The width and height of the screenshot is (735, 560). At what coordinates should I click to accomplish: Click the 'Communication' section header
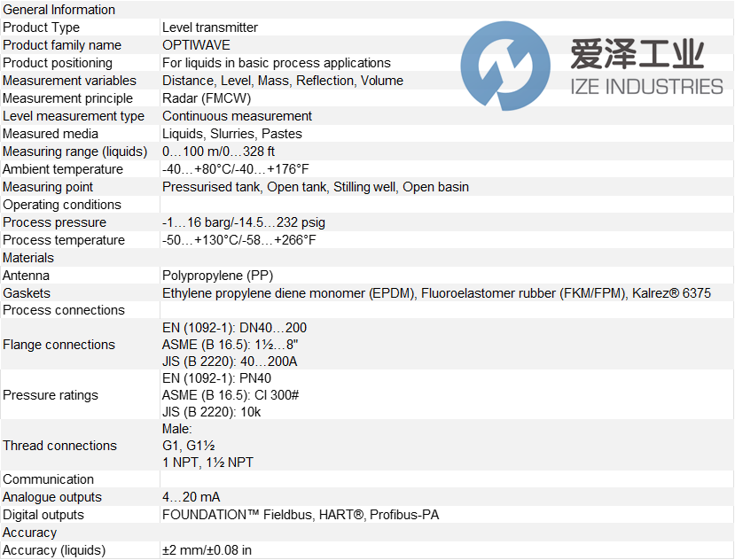click(x=48, y=479)
